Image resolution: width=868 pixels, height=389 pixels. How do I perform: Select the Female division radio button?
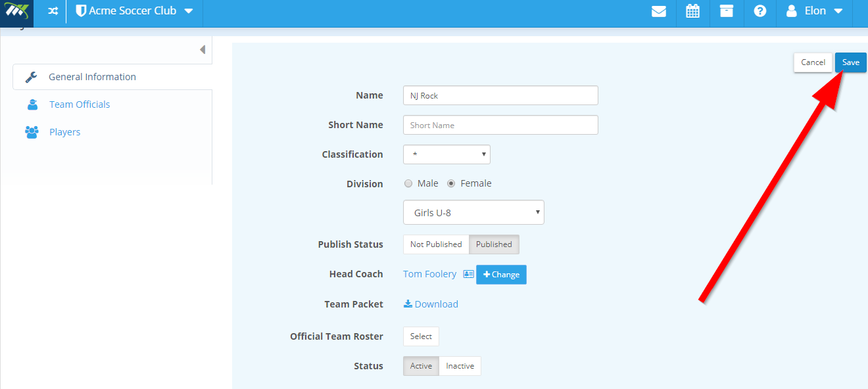(451, 184)
